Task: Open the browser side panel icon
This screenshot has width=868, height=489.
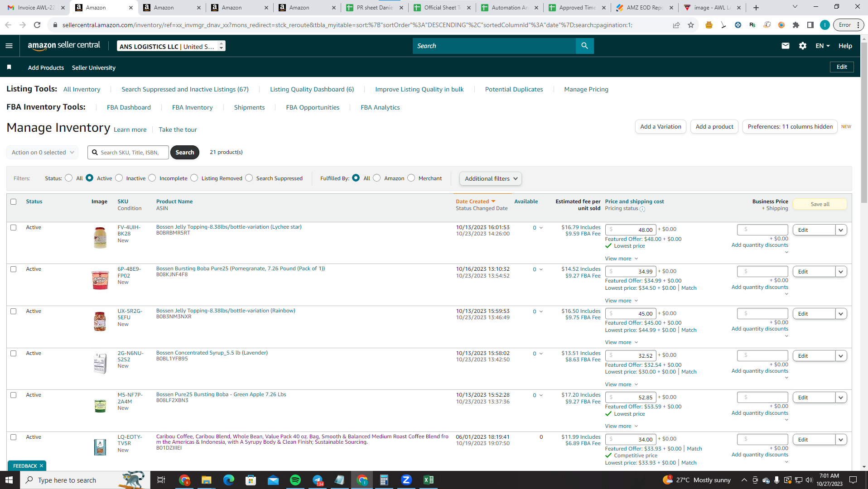Action: (810, 25)
